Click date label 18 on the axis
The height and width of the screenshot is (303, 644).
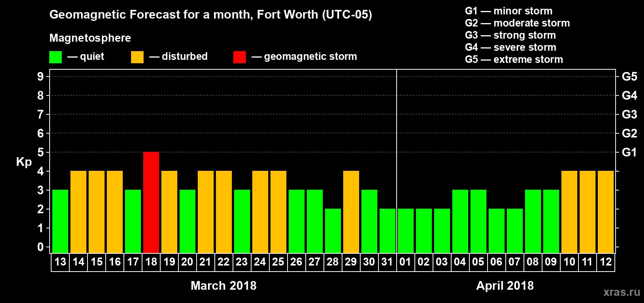coord(151,262)
